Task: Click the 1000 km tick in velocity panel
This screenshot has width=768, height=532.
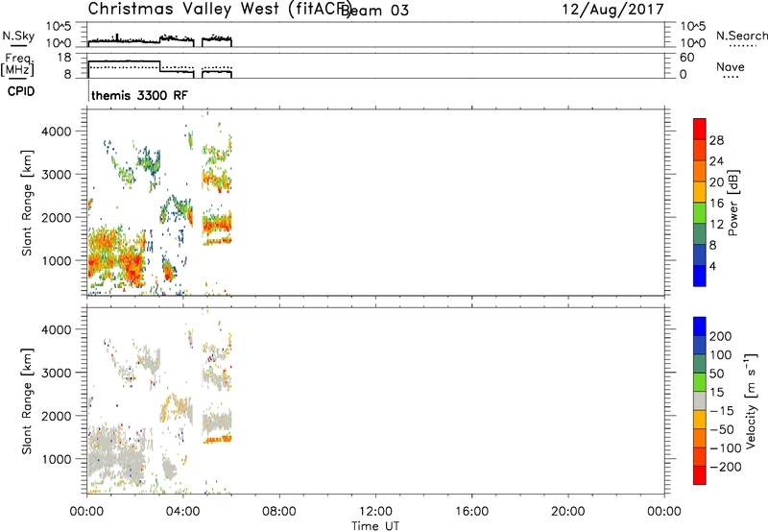Action: (56, 459)
